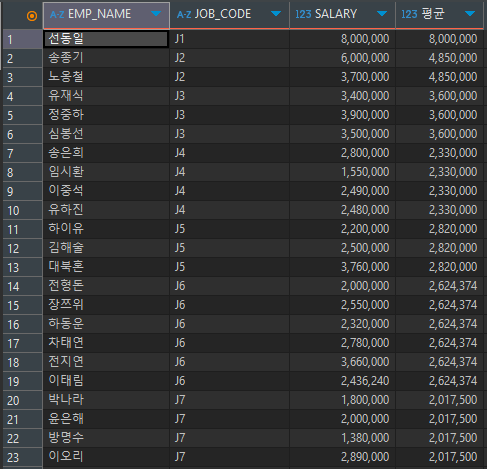Select the J5 job code for 김해술
This screenshot has height=469, width=487.
click(x=230, y=248)
